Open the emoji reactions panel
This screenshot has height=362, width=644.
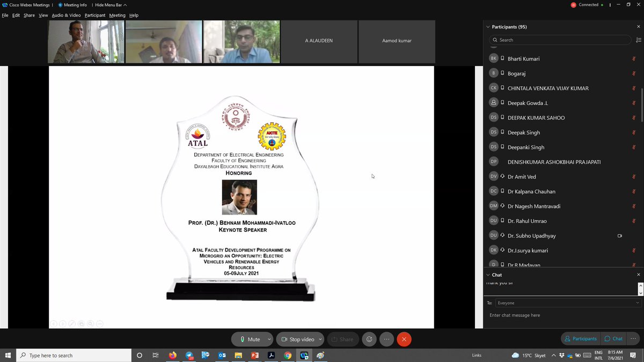tap(369, 339)
